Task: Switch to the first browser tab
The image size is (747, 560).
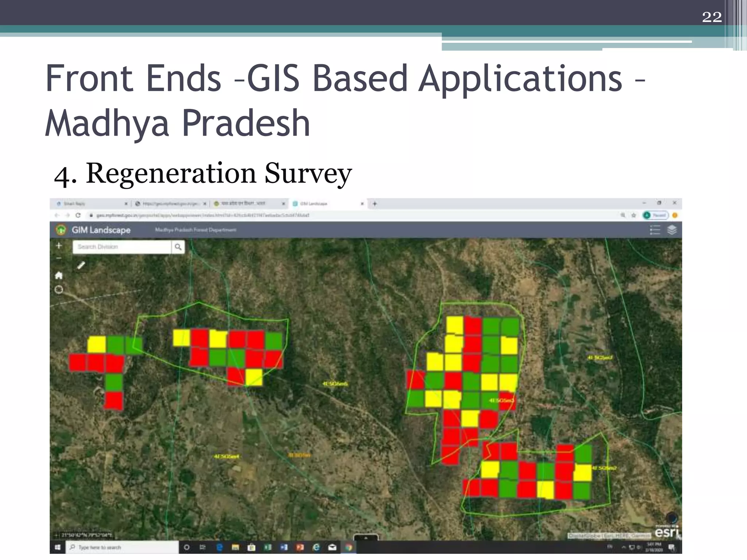Action: tap(92, 204)
